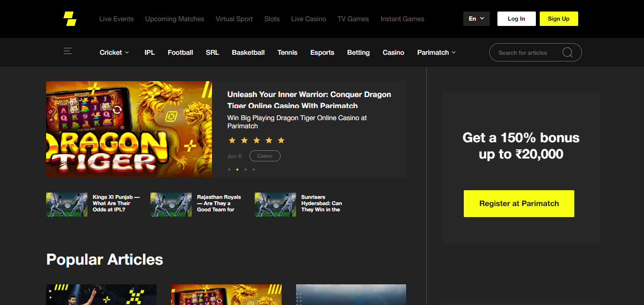Open Instant Games

pos(402,19)
